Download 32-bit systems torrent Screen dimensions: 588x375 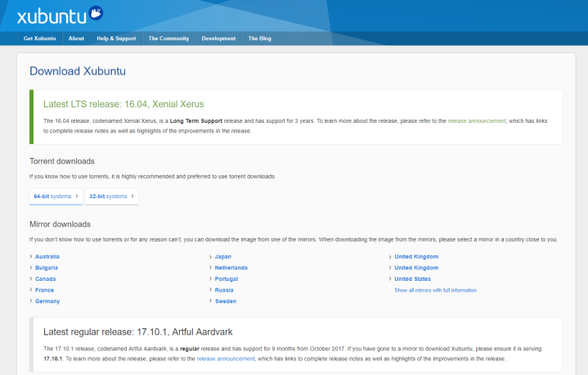[x=110, y=197]
